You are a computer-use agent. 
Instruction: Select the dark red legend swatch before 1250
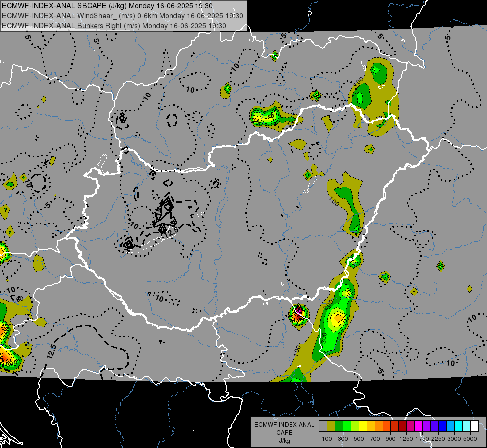[x=402, y=426]
